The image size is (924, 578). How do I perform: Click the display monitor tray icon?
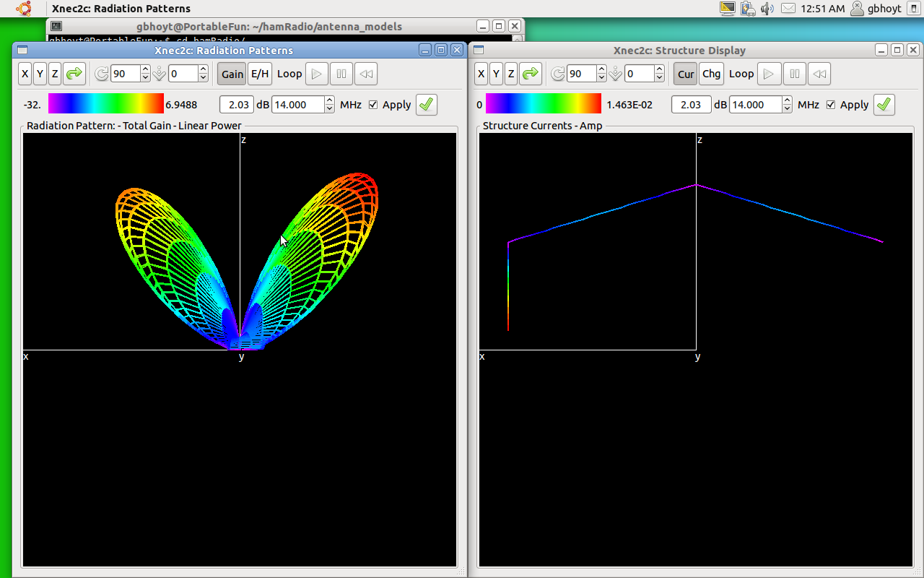point(728,9)
